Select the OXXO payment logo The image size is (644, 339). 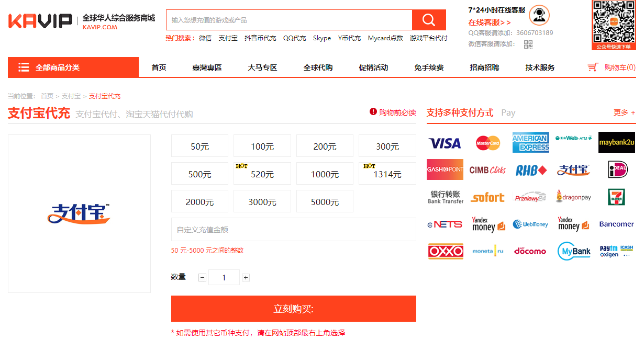click(x=446, y=251)
